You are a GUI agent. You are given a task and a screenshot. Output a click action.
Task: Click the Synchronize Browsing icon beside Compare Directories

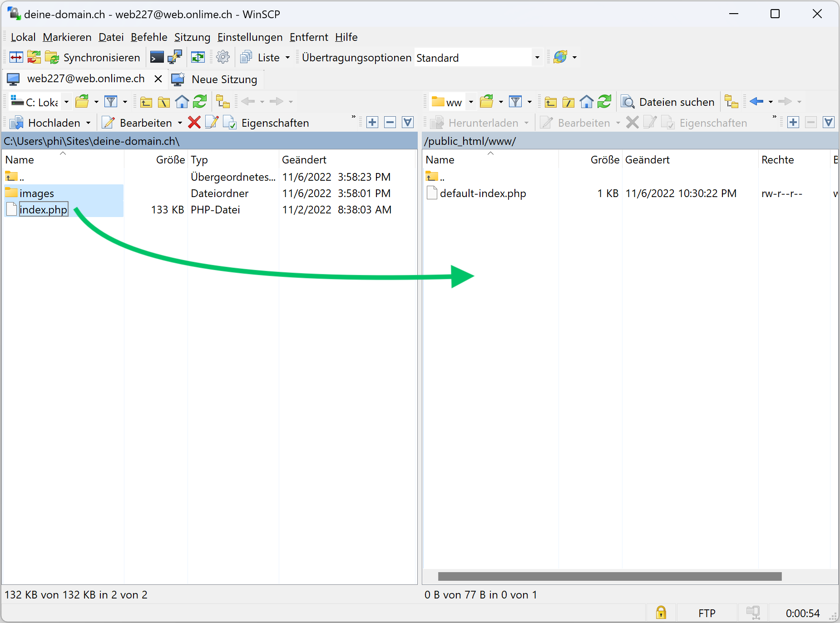tap(34, 57)
